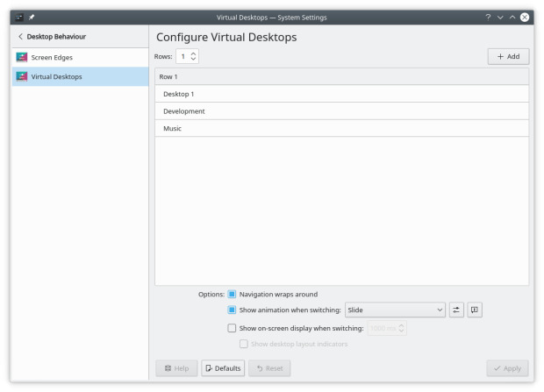The image size is (544, 392).
Task: Click the animation info icon button
Action: (x=475, y=310)
